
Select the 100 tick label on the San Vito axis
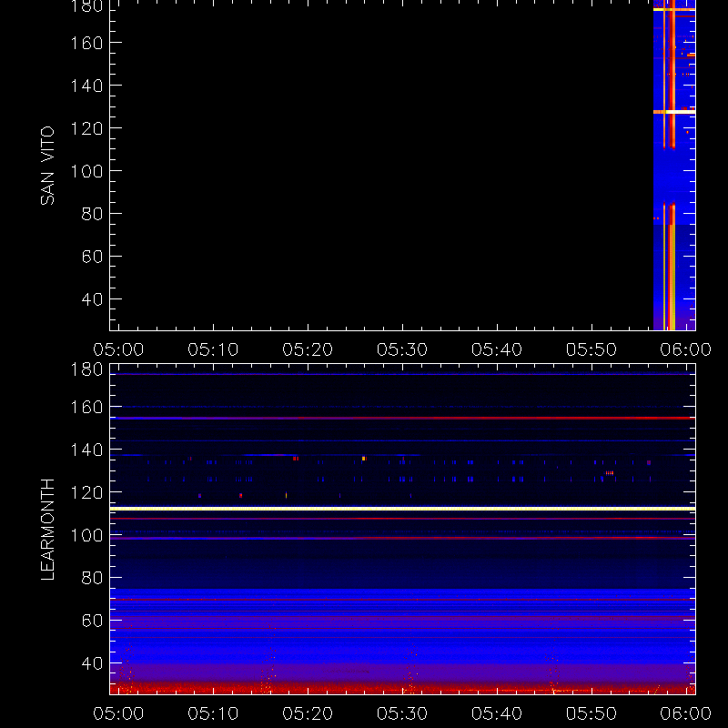(x=86, y=171)
